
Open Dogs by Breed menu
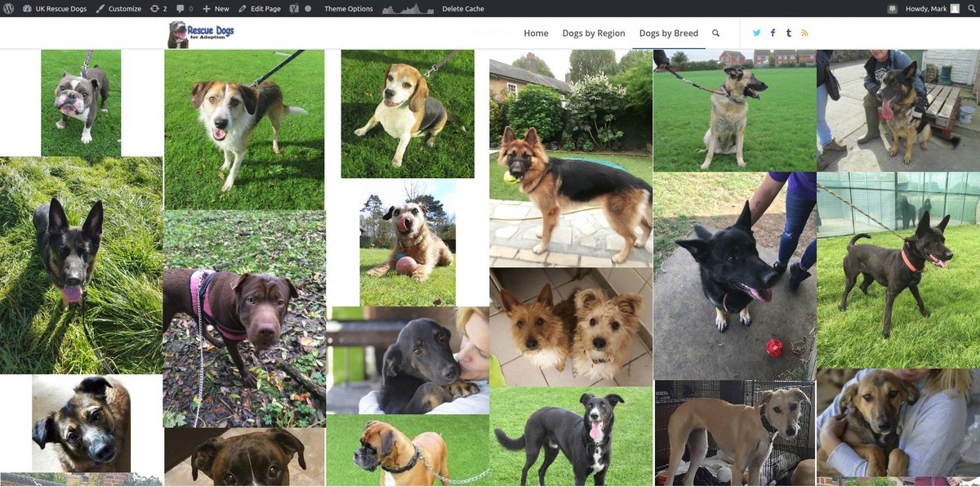[x=669, y=34]
